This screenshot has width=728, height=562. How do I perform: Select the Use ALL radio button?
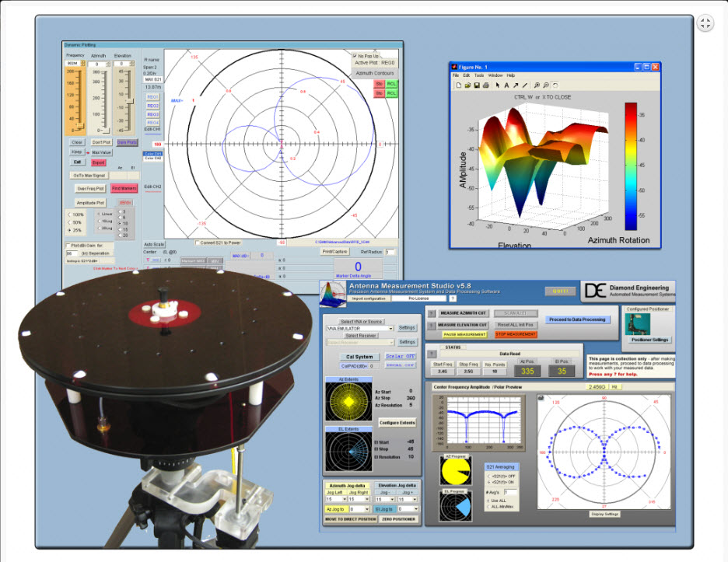click(489, 501)
